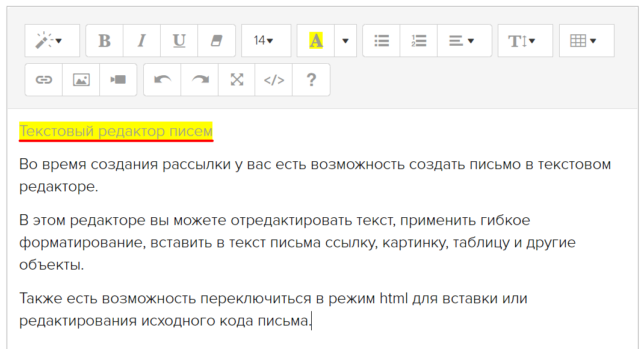This screenshot has height=349, width=644.
Task: Redo the last undone change
Action: pos(200,79)
